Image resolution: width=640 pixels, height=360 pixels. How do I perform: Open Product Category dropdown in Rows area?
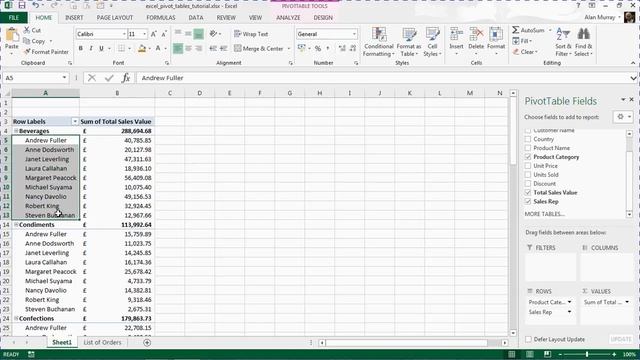pyautogui.click(x=569, y=302)
